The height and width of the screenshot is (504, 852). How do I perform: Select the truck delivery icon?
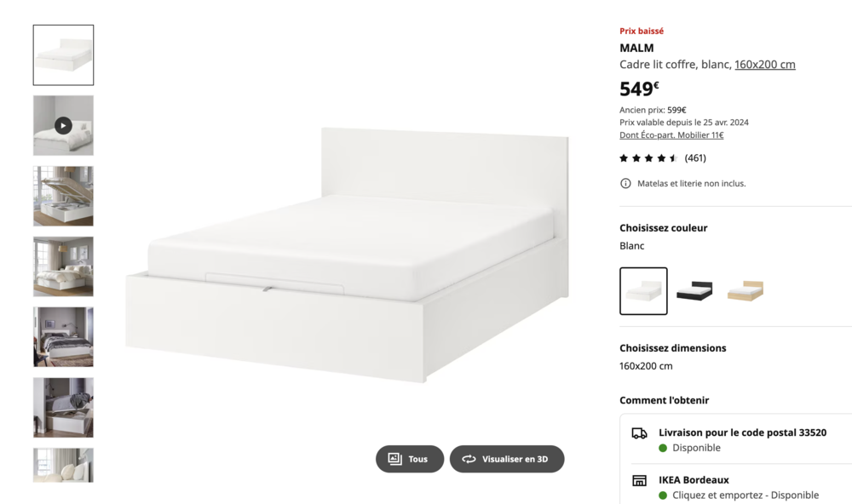[639, 434]
